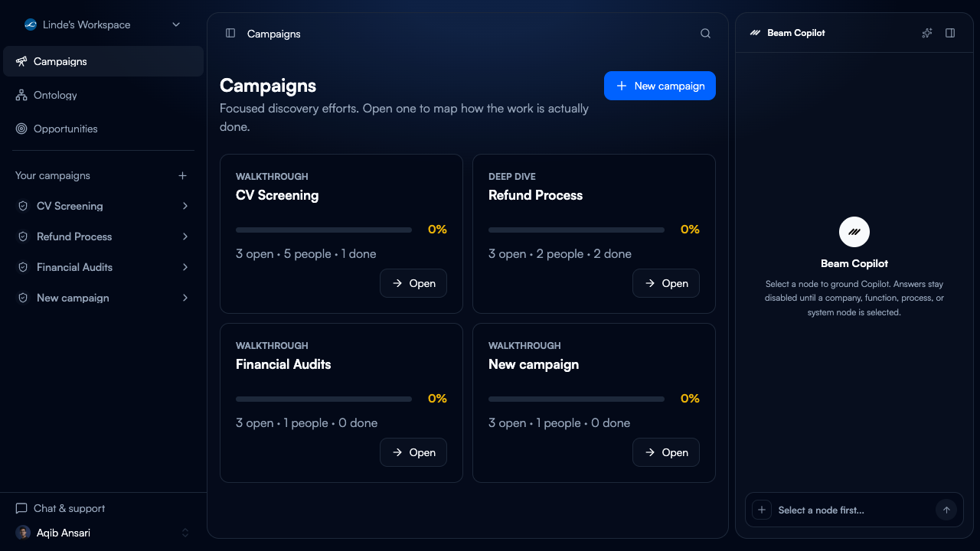The width and height of the screenshot is (980, 551).
Task: Open Opportunities from sidebar
Action: [103, 129]
